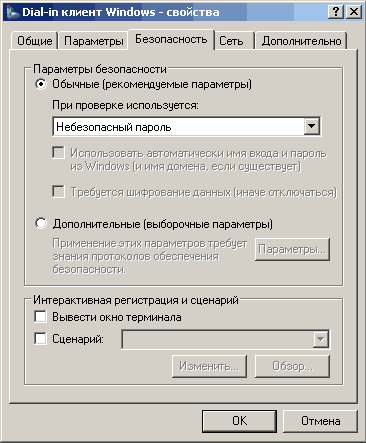
Task: Select Обычные (рекомендуемые параметры) radio button
Action: (x=41, y=84)
